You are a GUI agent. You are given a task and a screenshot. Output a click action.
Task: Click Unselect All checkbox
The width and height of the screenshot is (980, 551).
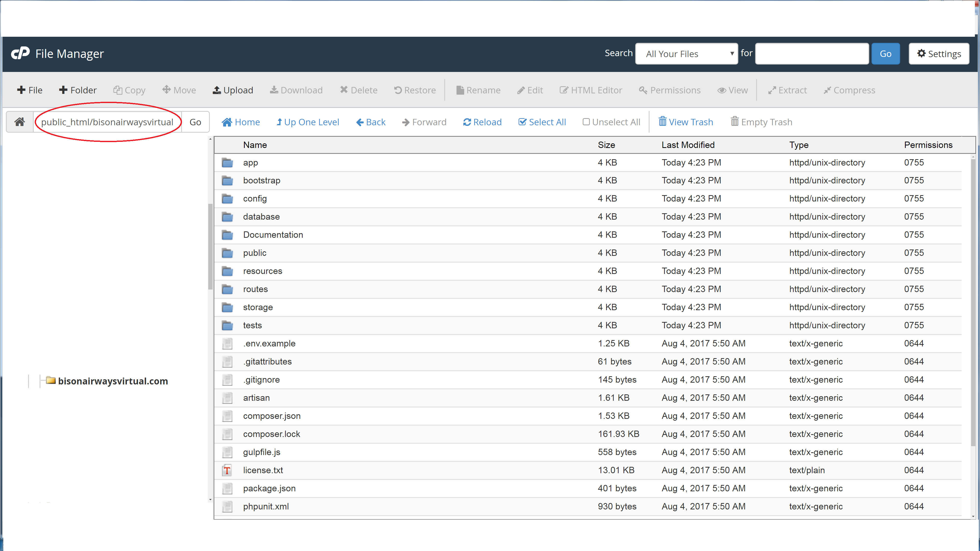click(x=586, y=122)
